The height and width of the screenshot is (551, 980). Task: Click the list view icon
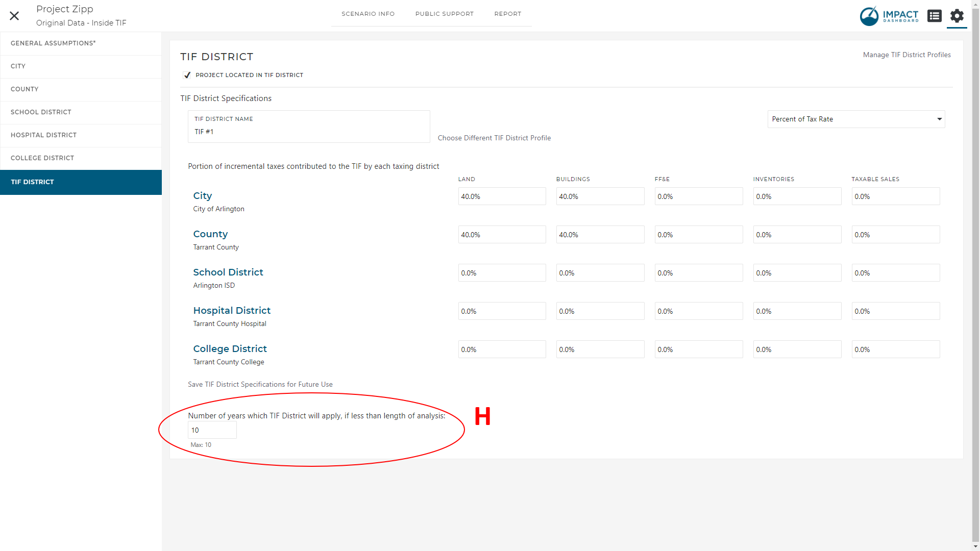934,16
